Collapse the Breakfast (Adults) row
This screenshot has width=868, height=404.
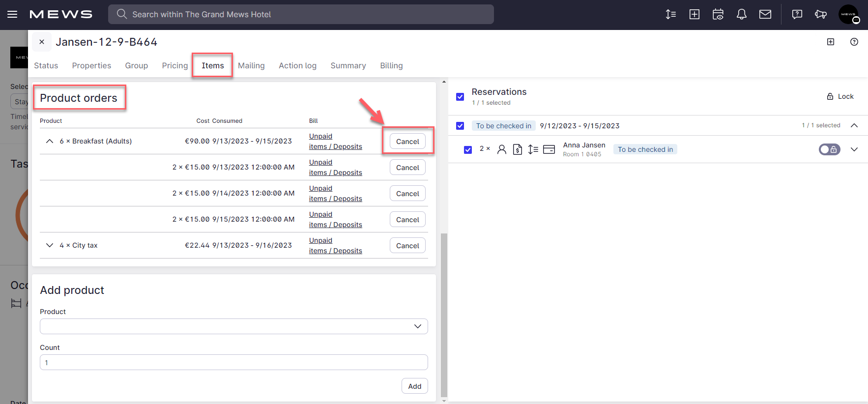pyautogui.click(x=49, y=141)
